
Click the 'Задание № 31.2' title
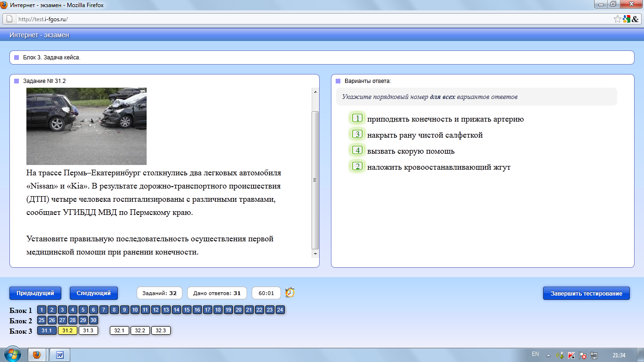[x=44, y=81]
